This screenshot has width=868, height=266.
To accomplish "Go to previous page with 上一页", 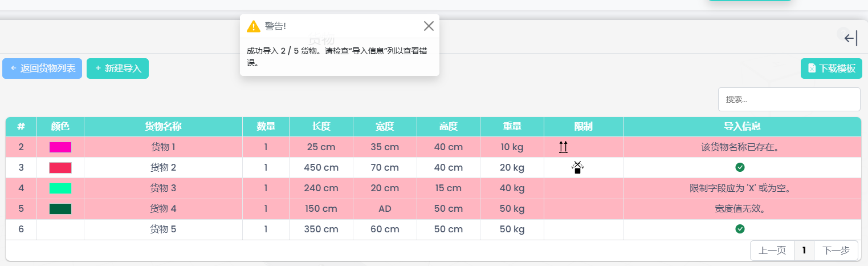I will point(772,250).
